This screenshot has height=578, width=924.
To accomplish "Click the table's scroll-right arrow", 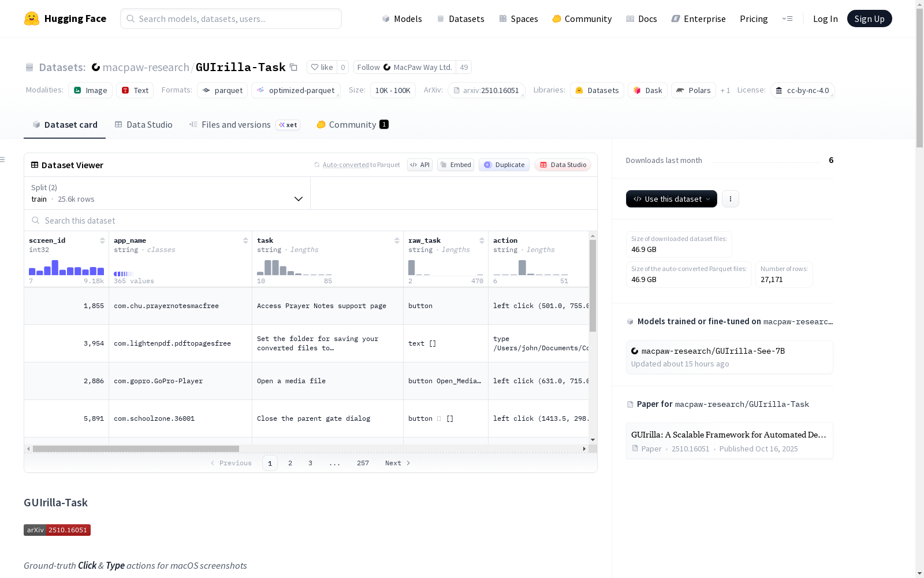I will pyautogui.click(x=584, y=449).
